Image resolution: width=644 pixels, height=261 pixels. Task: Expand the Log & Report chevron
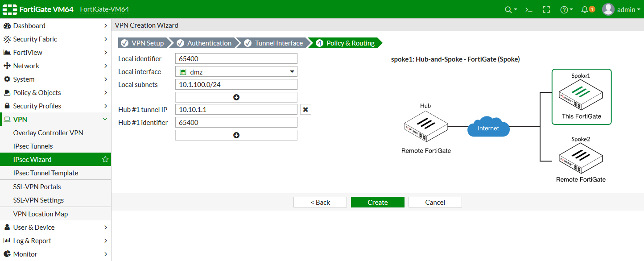tap(106, 241)
